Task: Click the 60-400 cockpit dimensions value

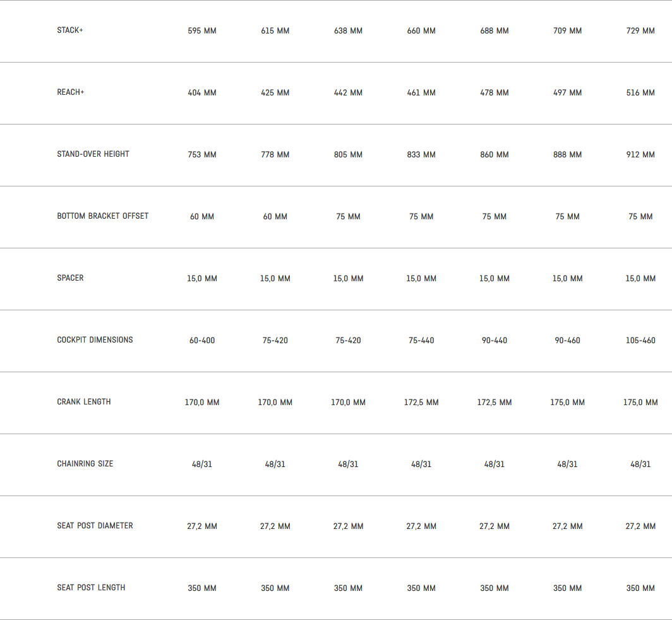Action: (x=202, y=341)
